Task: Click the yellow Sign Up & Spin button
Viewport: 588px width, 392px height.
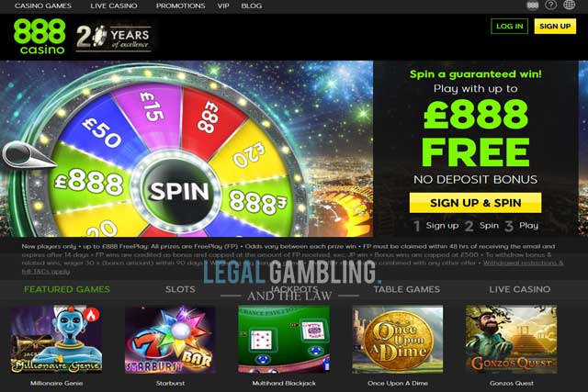Action: click(475, 203)
